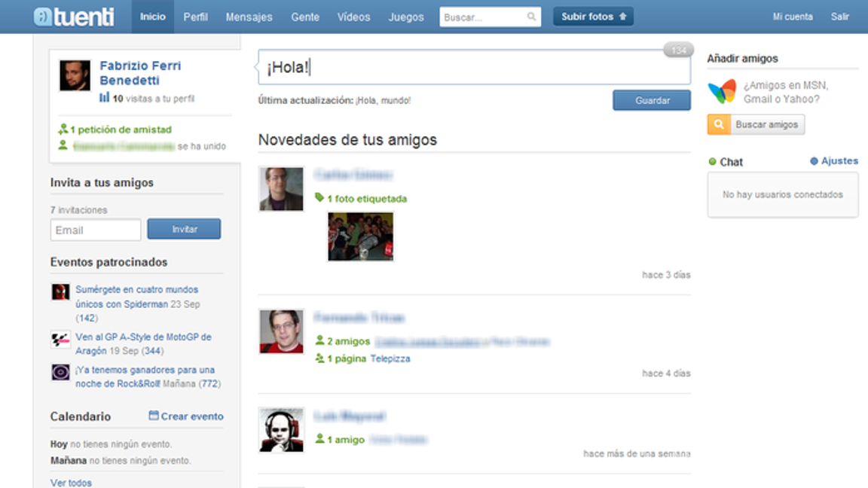Save the status with the Guardar button

pyautogui.click(x=651, y=99)
